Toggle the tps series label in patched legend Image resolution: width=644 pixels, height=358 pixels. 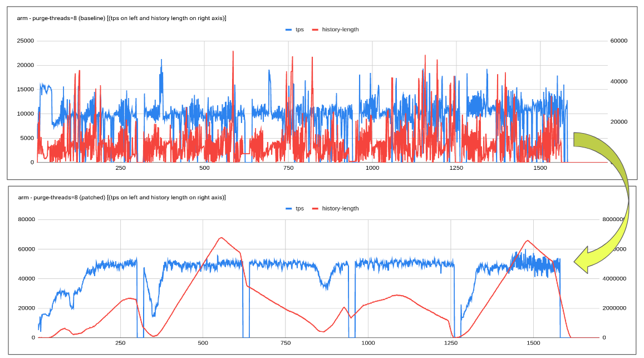click(x=299, y=209)
